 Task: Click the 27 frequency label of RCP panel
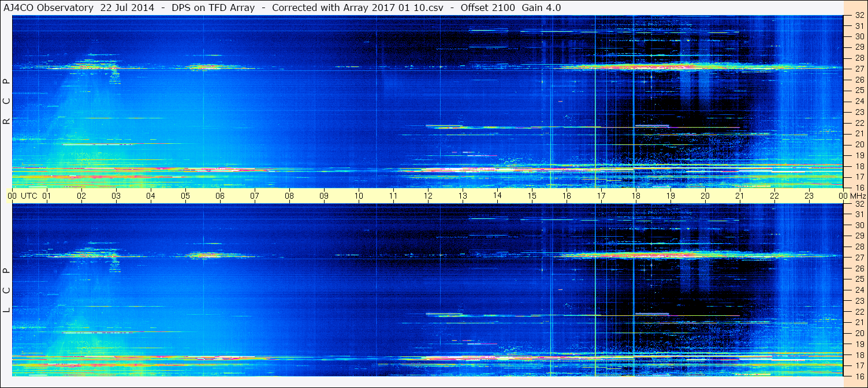point(859,69)
